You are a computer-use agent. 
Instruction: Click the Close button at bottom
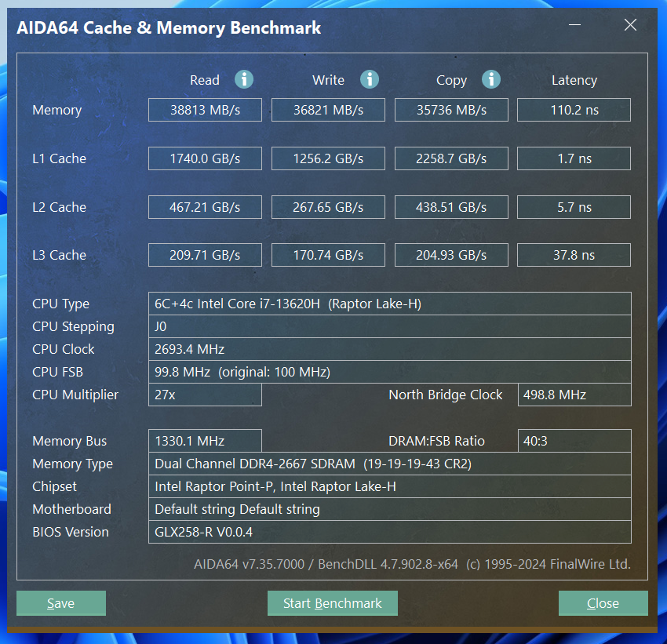603,602
